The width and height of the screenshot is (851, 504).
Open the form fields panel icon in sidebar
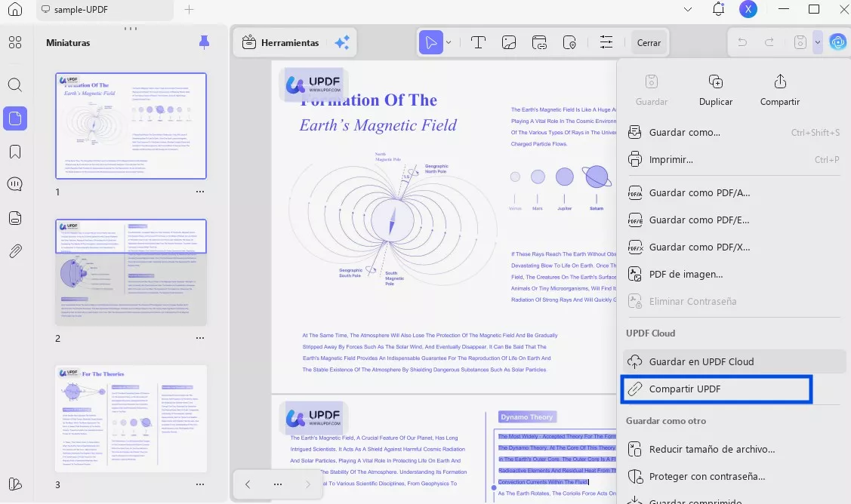coord(15,218)
